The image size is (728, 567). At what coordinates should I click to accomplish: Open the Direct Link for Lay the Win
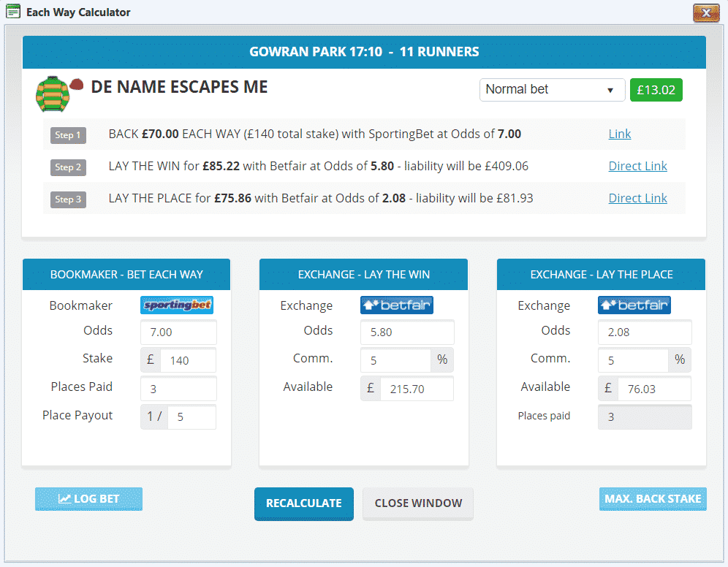(637, 166)
